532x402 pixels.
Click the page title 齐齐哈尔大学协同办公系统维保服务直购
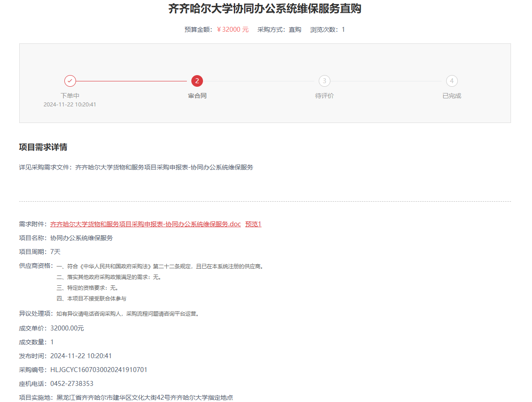click(265, 8)
